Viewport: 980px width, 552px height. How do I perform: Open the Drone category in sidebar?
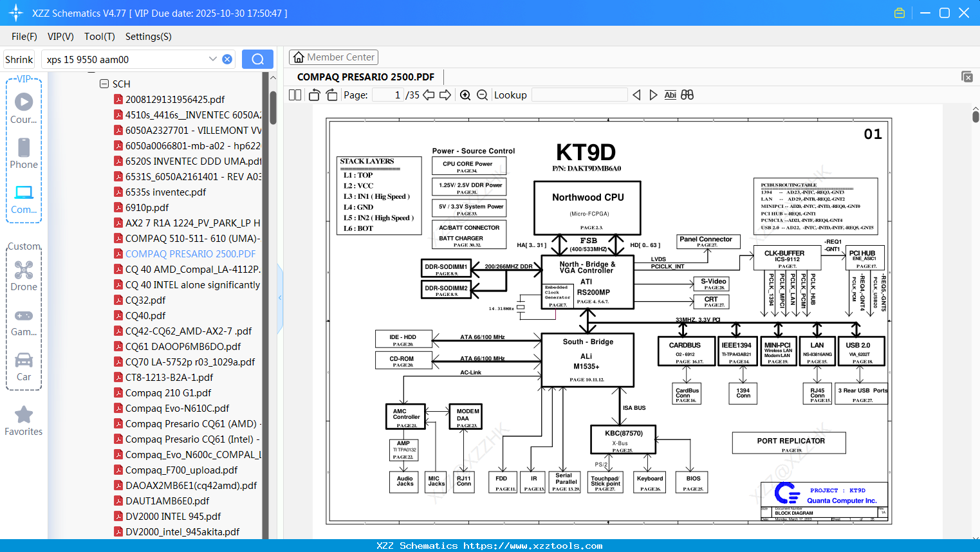click(24, 276)
